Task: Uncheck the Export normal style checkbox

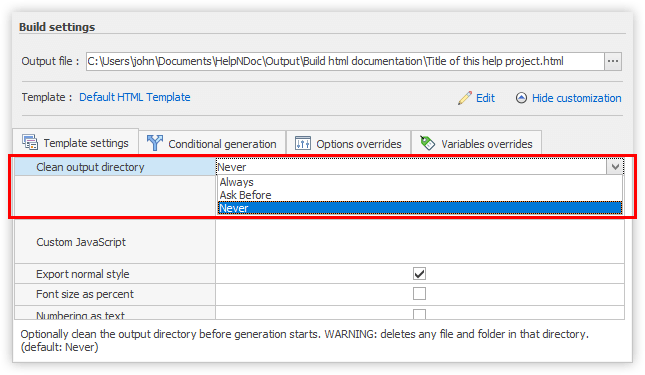Action: pyautogui.click(x=419, y=273)
